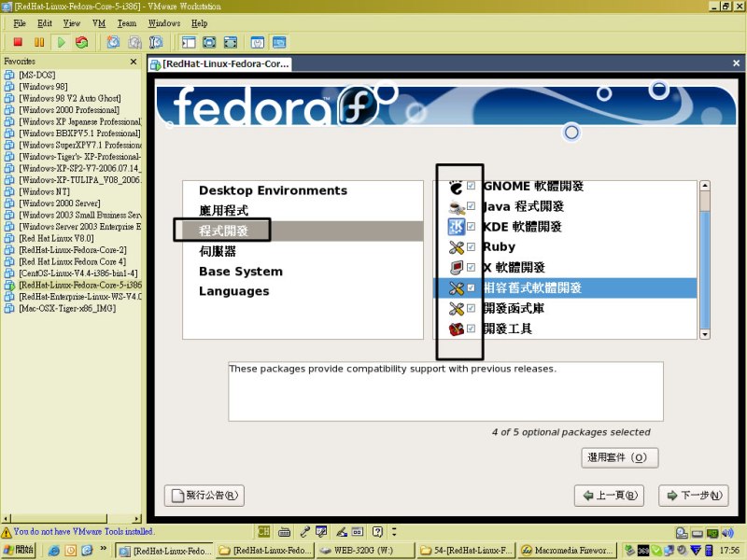Screen dimensions: 747x560
Task: Select [Windows NT] in Favorites
Action: (44, 191)
